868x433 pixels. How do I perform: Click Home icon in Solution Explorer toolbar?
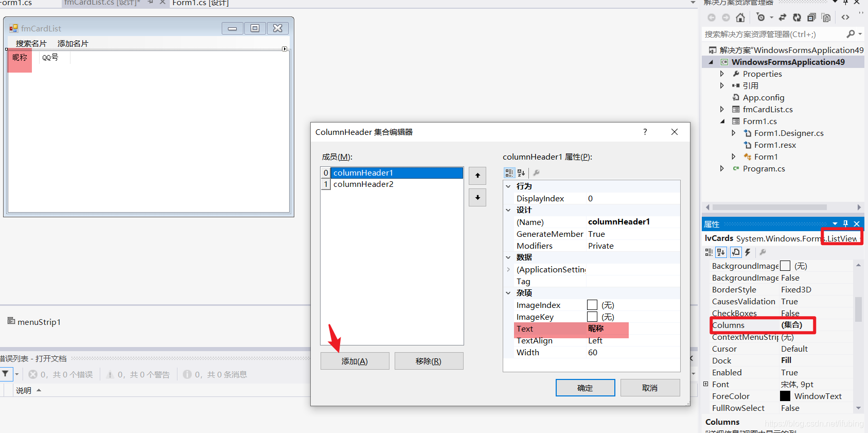[x=740, y=18]
